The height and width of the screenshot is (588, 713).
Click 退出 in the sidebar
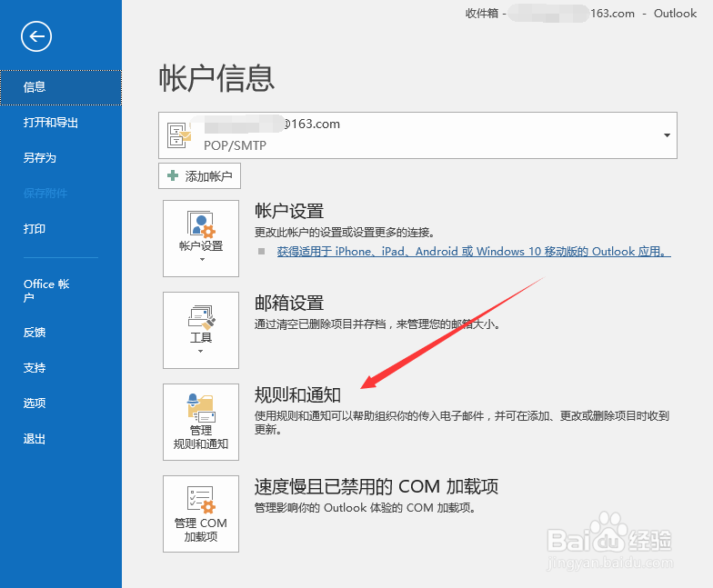point(61,439)
